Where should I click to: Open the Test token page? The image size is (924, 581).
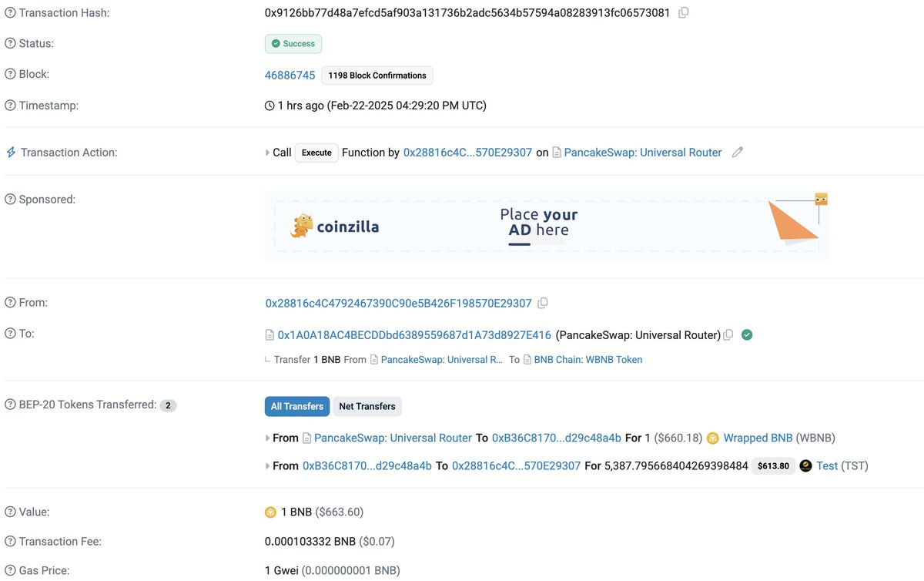(x=827, y=465)
